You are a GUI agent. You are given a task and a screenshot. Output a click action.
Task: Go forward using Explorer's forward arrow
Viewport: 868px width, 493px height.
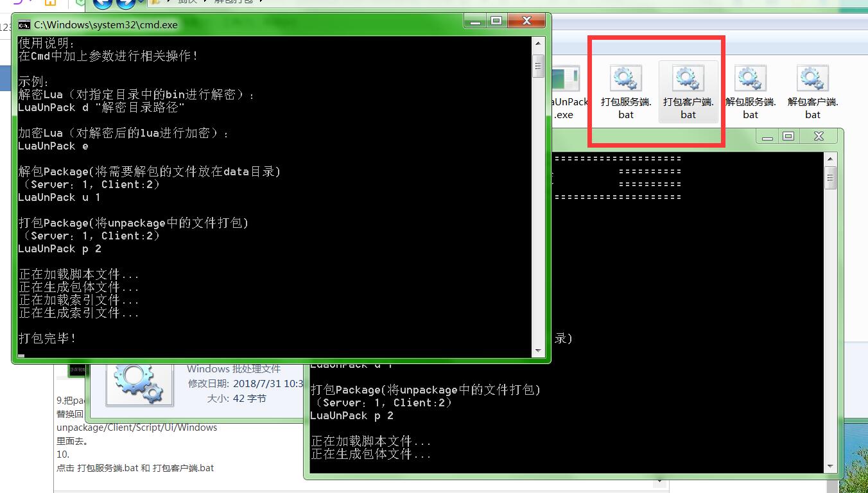tap(126, 4)
